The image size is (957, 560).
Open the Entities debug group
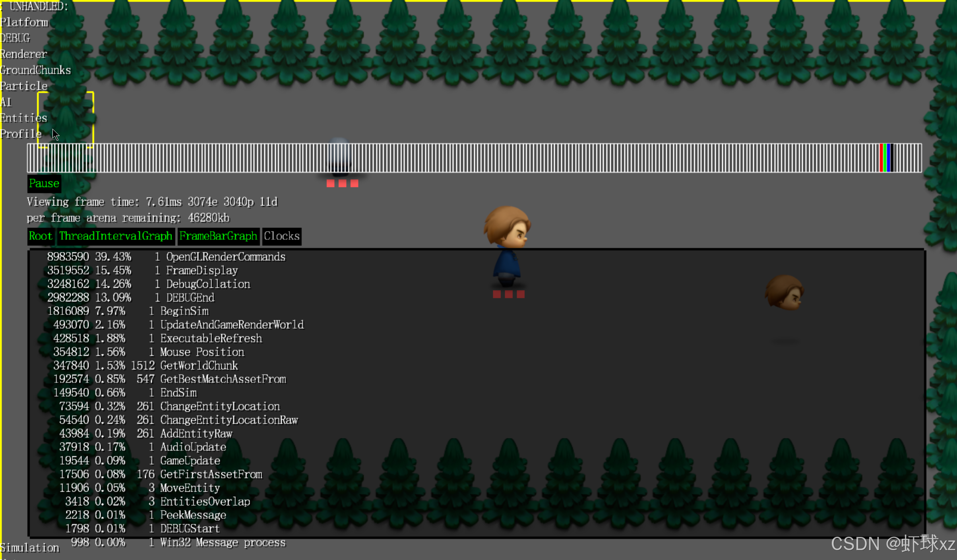tap(23, 118)
